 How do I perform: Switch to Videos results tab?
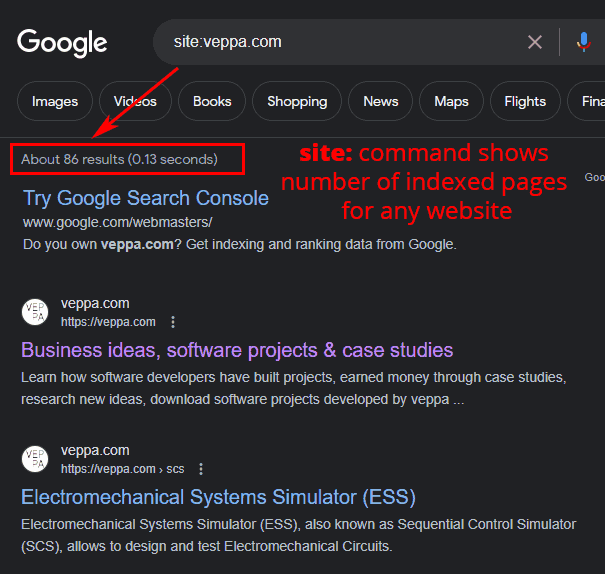pos(135,101)
